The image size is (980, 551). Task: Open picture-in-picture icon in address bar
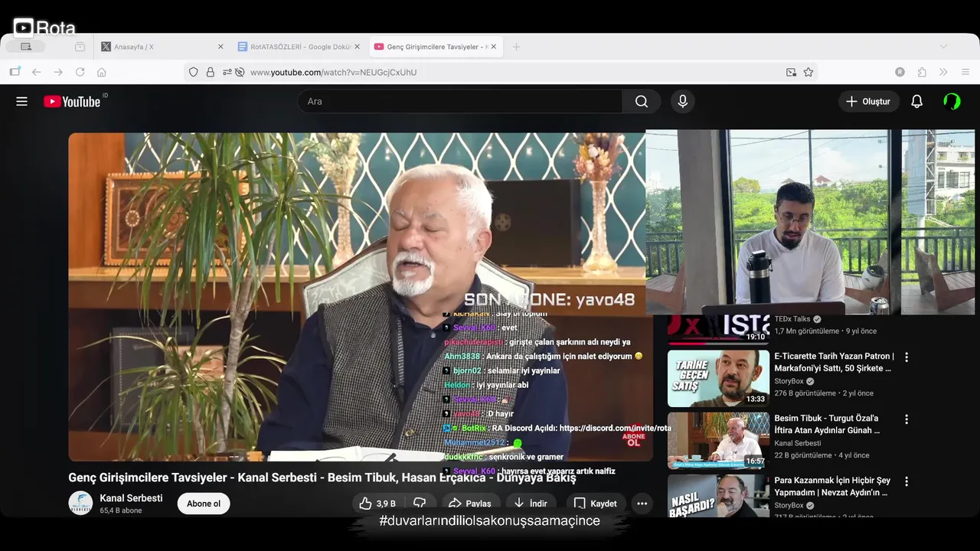(x=791, y=72)
